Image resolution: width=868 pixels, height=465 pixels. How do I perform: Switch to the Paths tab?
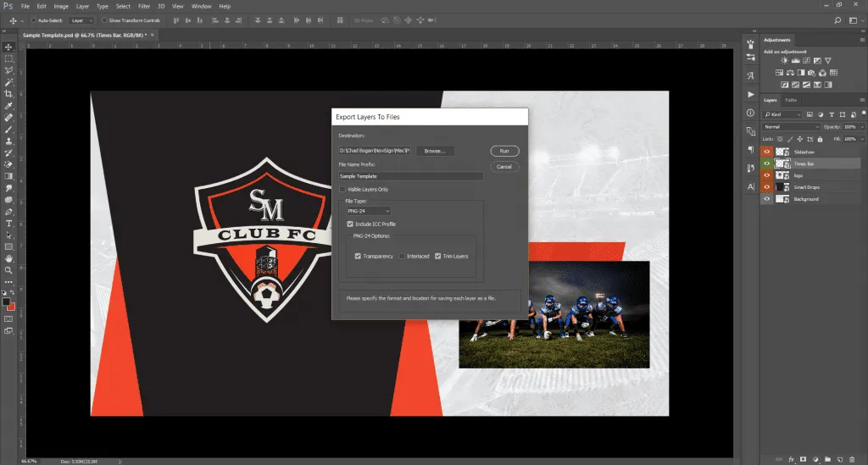point(791,100)
